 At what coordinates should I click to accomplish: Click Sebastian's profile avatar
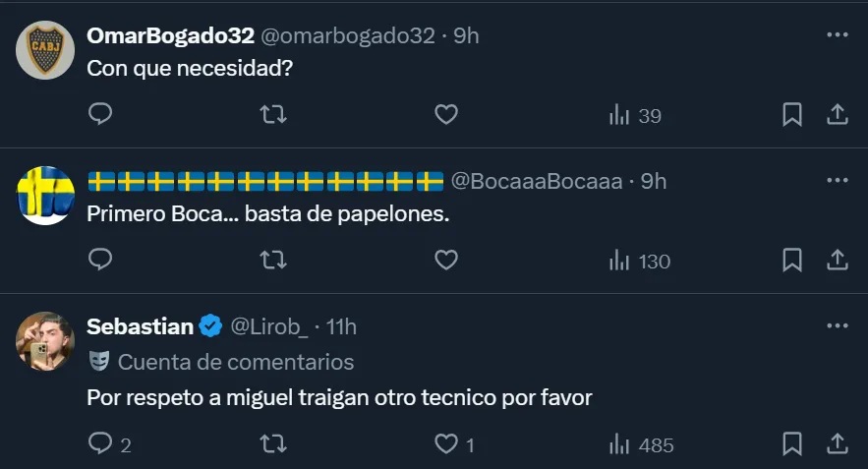(46, 341)
